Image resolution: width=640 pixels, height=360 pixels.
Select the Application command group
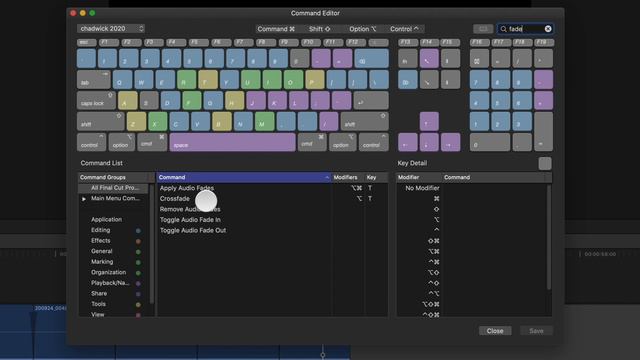click(x=106, y=220)
